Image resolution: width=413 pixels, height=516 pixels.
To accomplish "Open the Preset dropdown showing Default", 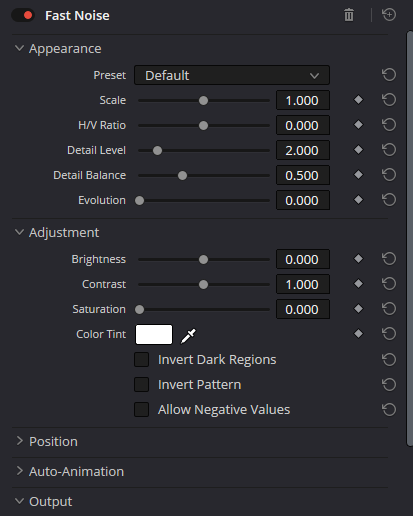I will click(x=232, y=75).
